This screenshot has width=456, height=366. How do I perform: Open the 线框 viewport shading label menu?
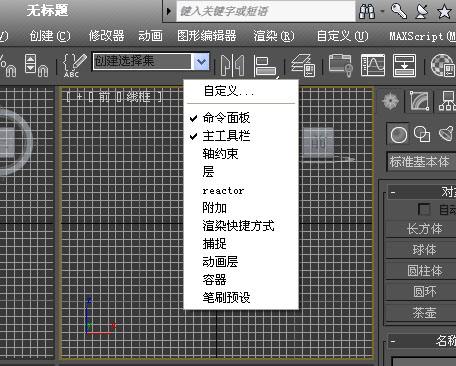(138, 97)
